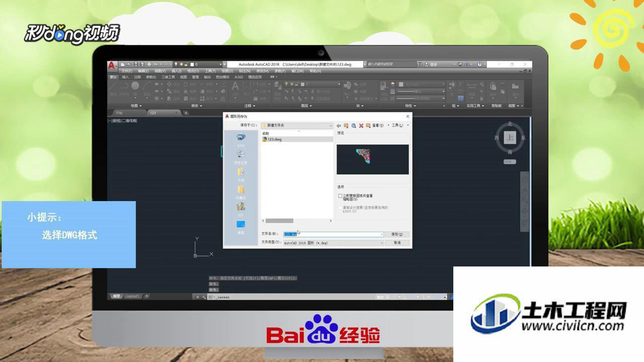Image resolution: width=644 pixels, height=362 pixels.
Task: Expand the 修改 ribbon panel
Action: tap(197, 106)
